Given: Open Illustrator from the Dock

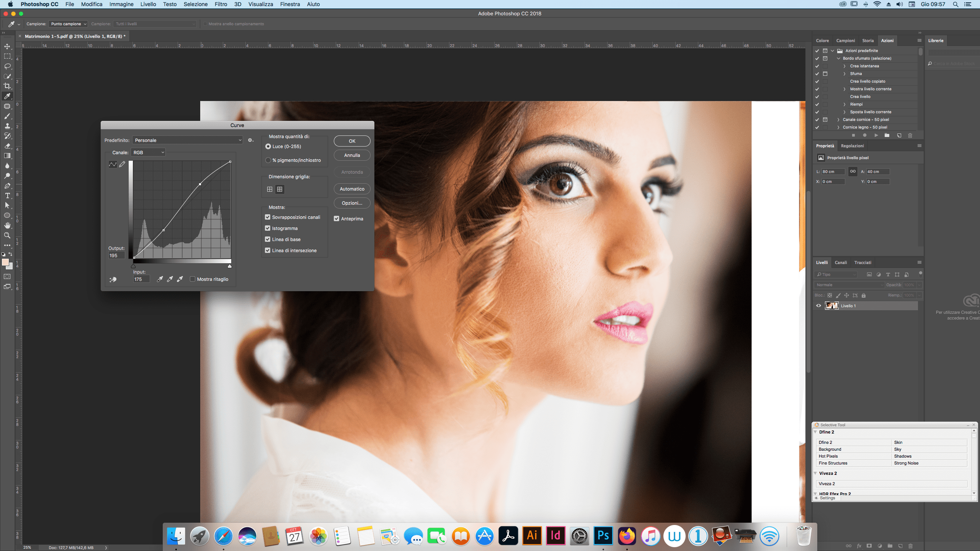Looking at the screenshot, I should click(x=532, y=535).
